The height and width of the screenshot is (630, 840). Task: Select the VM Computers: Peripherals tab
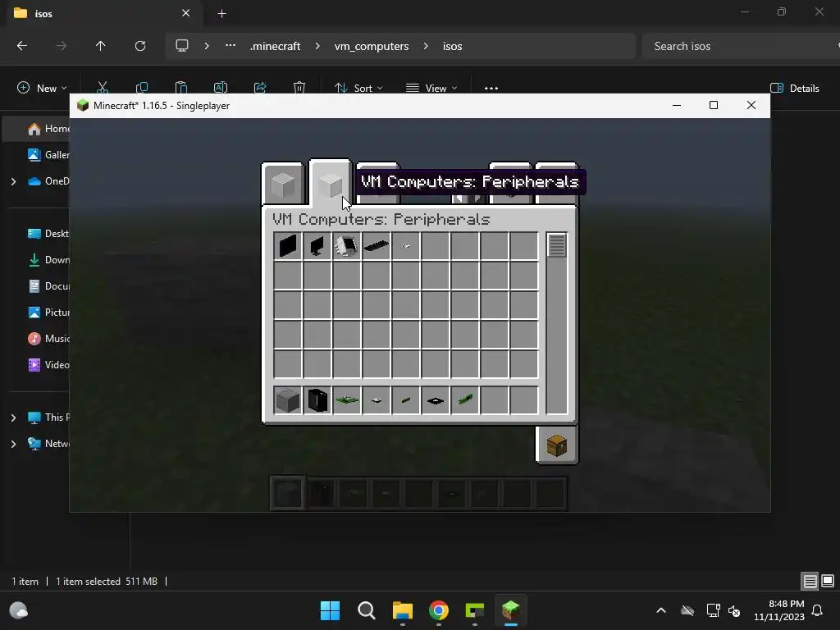pyautogui.click(x=330, y=184)
